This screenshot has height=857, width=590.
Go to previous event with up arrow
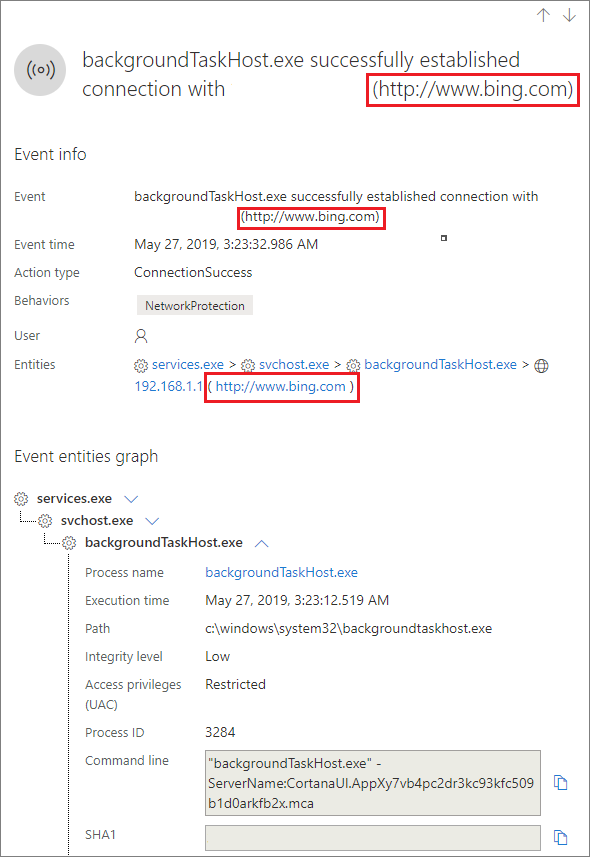click(x=543, y=15)
